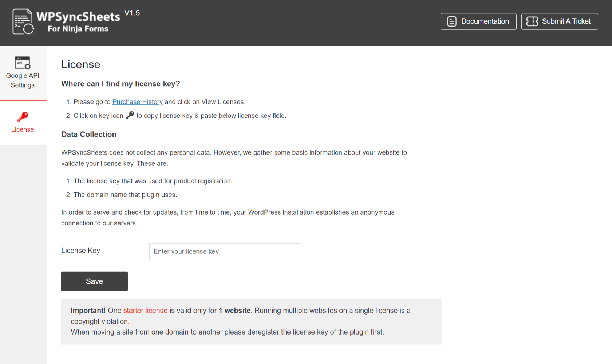Switch to Google API Settings tab label
The image size is (612, 364).
[x=23, y=80]
